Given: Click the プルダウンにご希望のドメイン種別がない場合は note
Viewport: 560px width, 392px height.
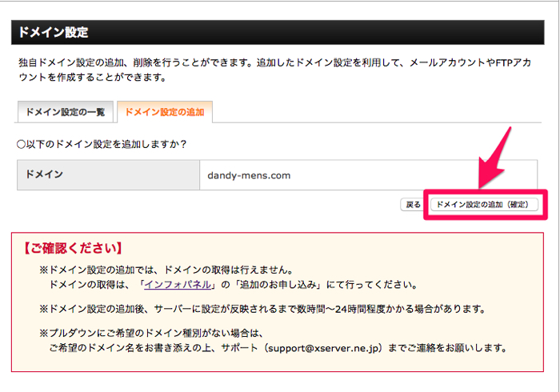Looking at the screenshot, I should 151,333.
